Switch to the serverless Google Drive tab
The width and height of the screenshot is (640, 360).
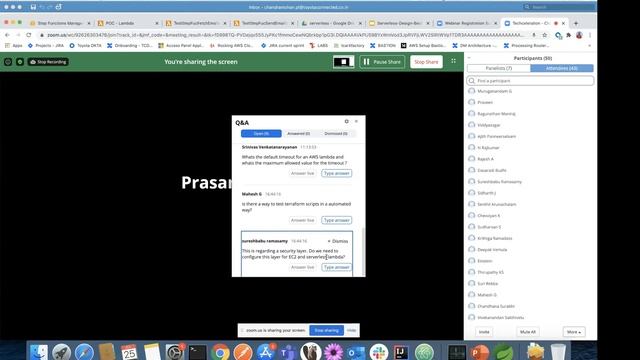pos(331,23)
